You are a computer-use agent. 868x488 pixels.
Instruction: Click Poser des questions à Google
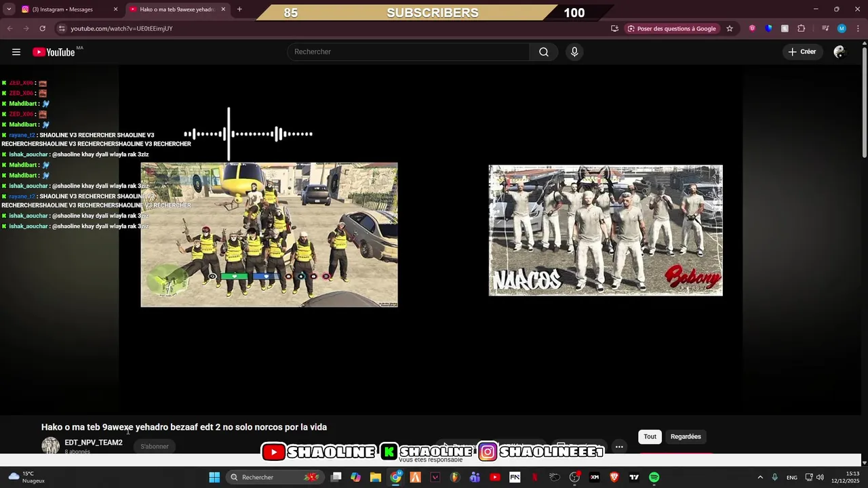point(671,28)
